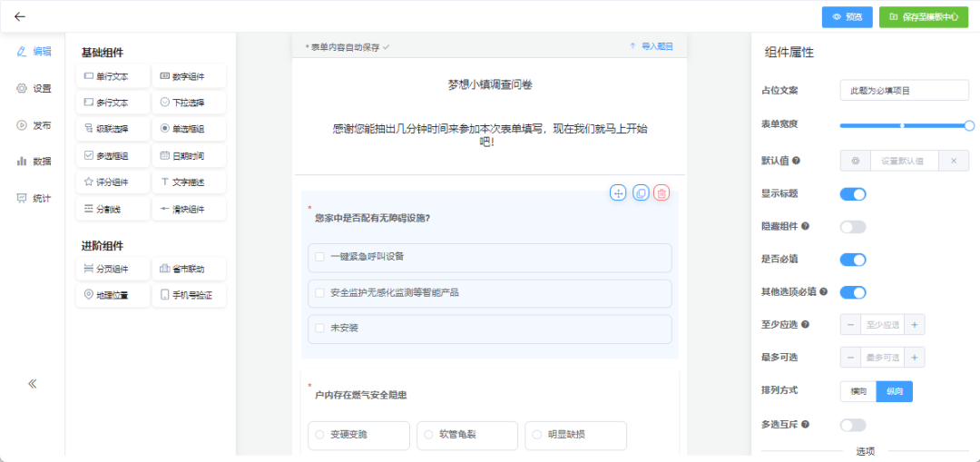980x462 pixels.
Task: Click the copy icon on selected question
Action: pos(640,192)
